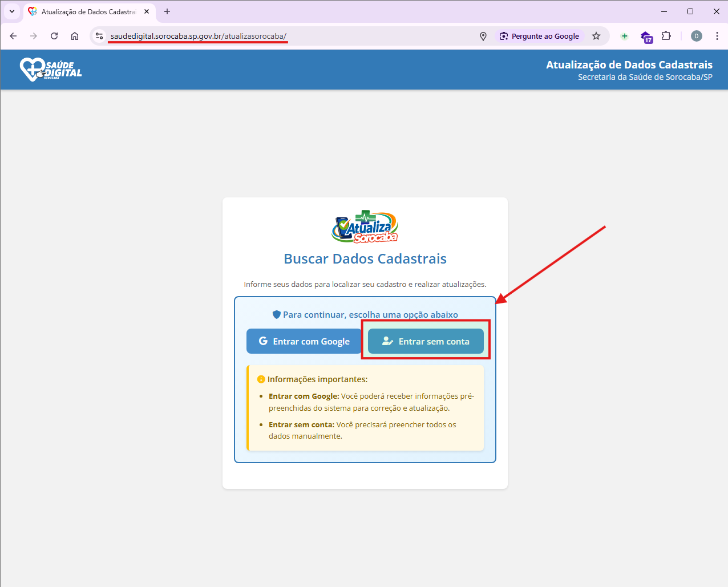Click the Entrar com Google button

click(304, 341)
